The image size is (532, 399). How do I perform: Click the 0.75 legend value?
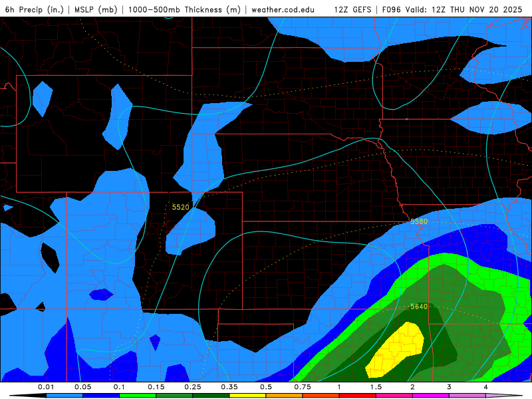point(303,387)
